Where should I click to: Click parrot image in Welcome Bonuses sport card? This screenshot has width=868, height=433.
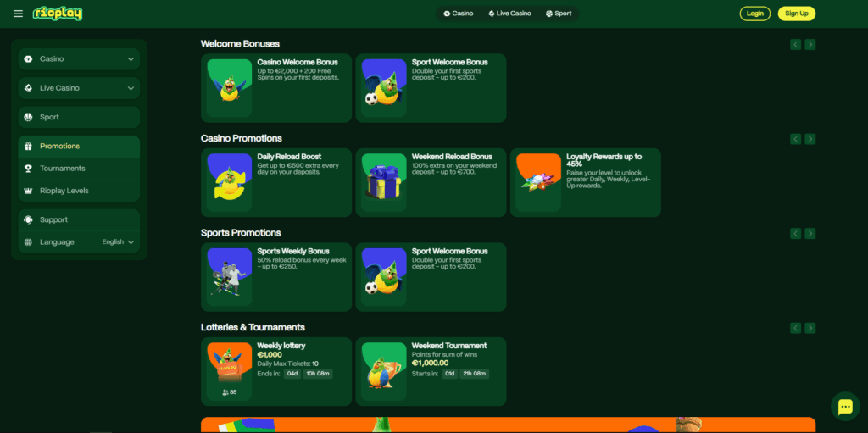click(x=384, y=88)
